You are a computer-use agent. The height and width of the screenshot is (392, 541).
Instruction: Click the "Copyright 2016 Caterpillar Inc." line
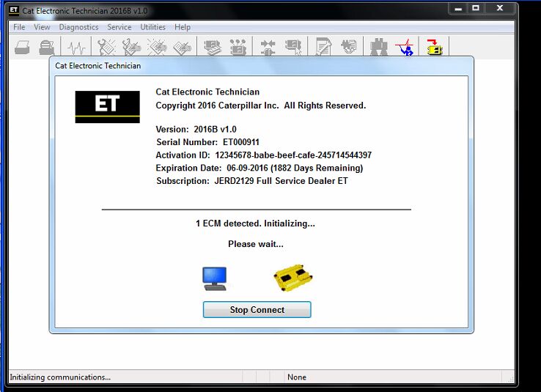pyautogui.click(x=260, y=106)
